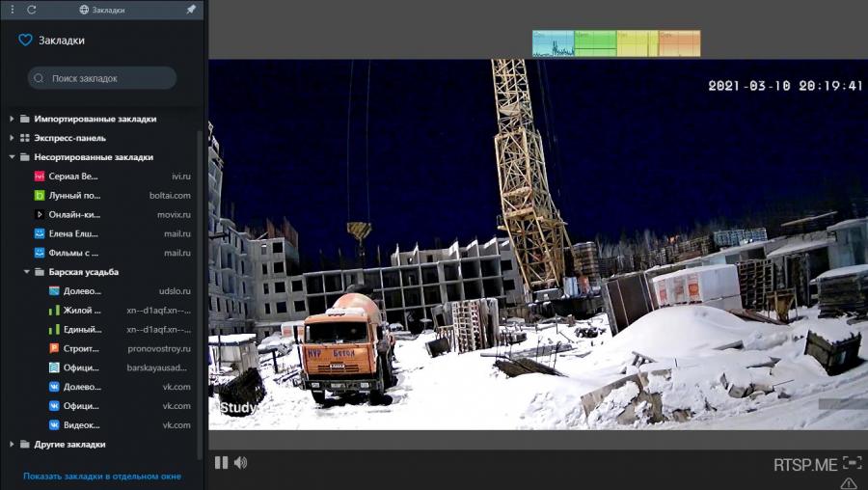Click Показать закладки в отдельном окне link

pyautogui.click(x=102, y=476)
